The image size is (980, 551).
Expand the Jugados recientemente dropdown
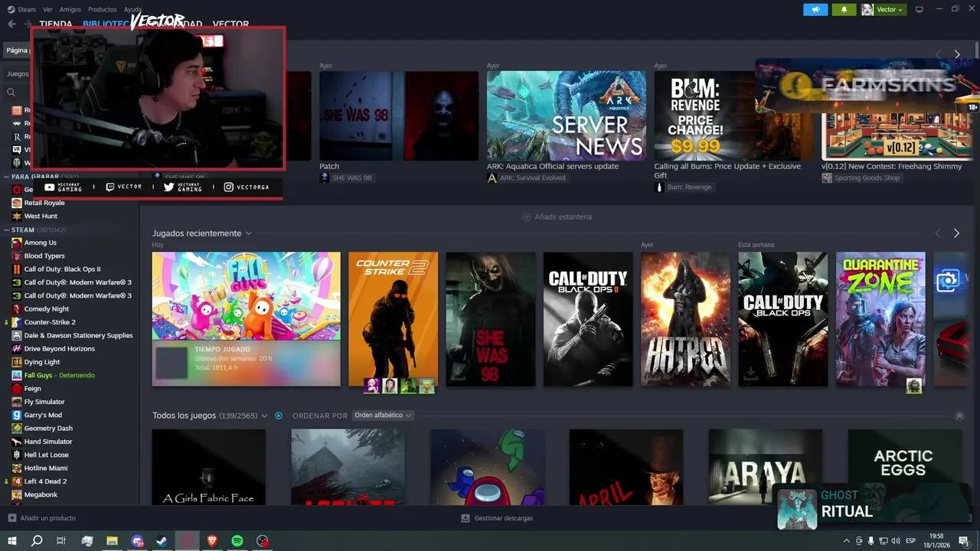[x=248, y=233]
